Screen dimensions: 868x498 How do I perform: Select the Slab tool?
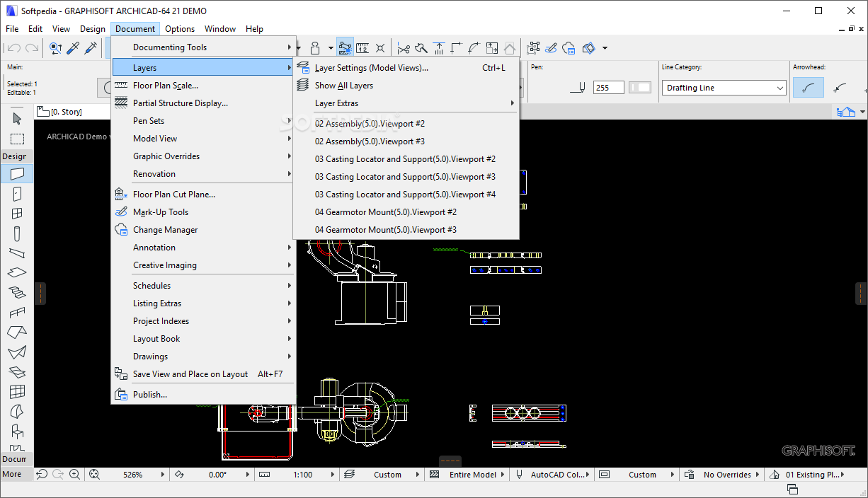17,272
